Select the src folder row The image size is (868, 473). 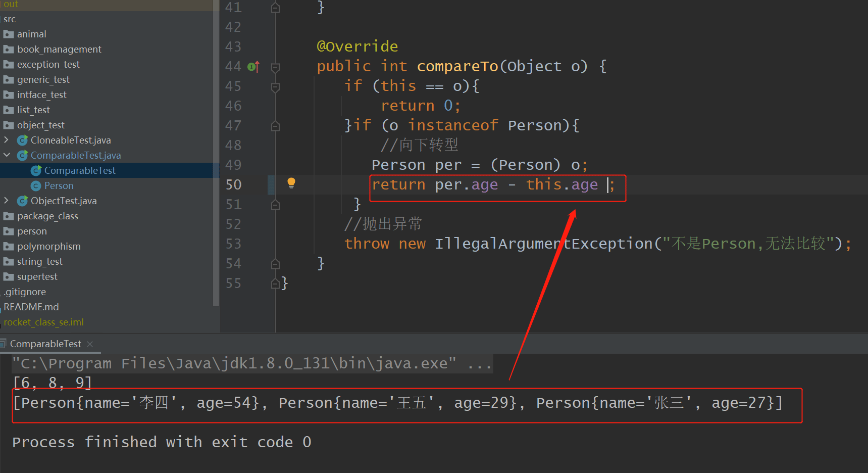(110, 19)
